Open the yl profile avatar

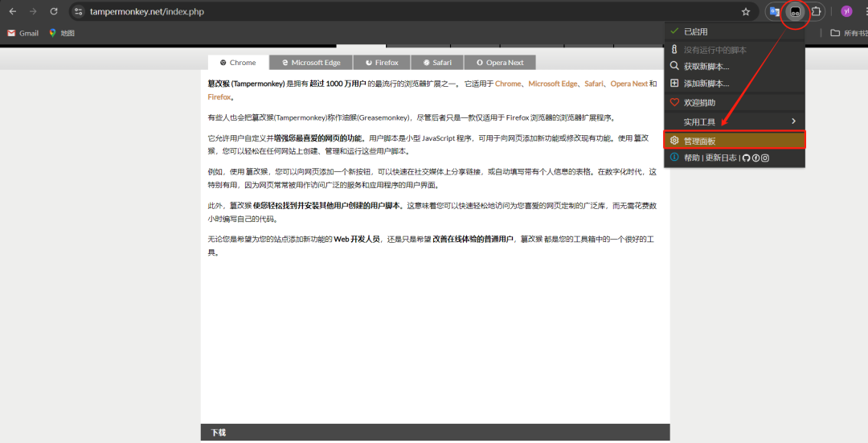tap(846, 11)
